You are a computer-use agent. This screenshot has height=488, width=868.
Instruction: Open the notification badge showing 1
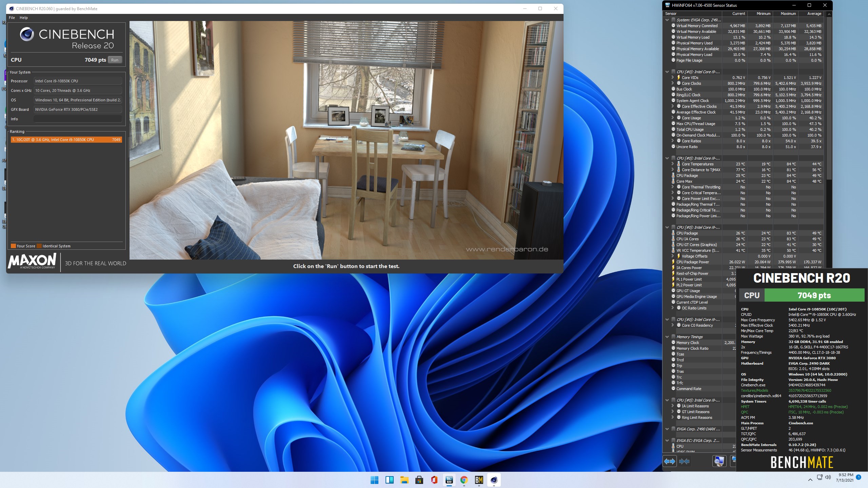click(859, 477)
